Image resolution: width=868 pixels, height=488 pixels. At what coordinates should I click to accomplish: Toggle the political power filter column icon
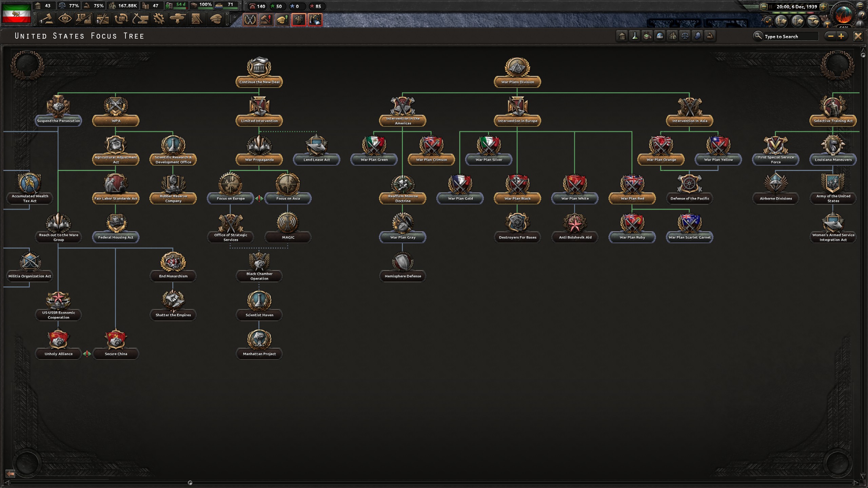tap(622, 36)
